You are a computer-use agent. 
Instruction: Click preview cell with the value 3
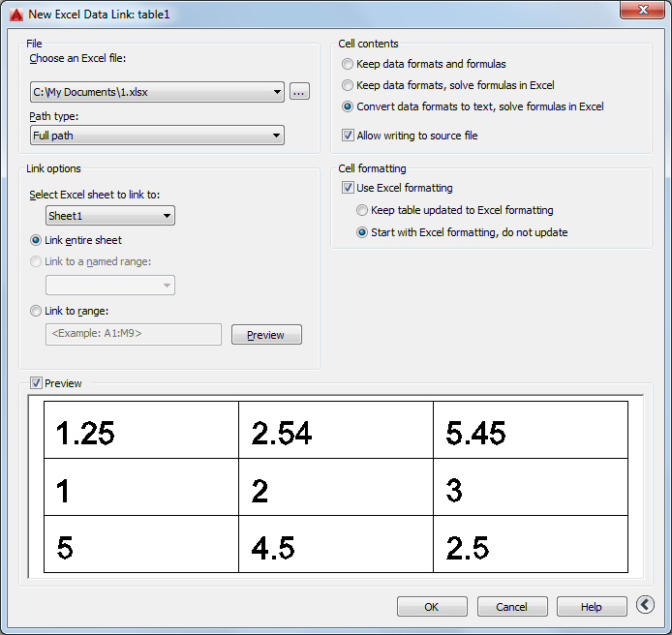point(531,487)
